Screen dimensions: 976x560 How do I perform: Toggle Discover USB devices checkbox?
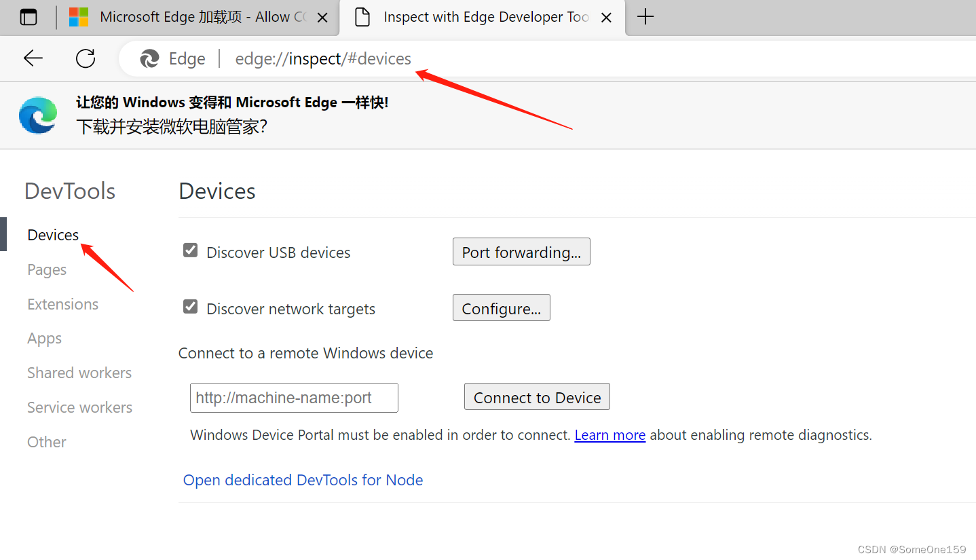coord(190,250)
